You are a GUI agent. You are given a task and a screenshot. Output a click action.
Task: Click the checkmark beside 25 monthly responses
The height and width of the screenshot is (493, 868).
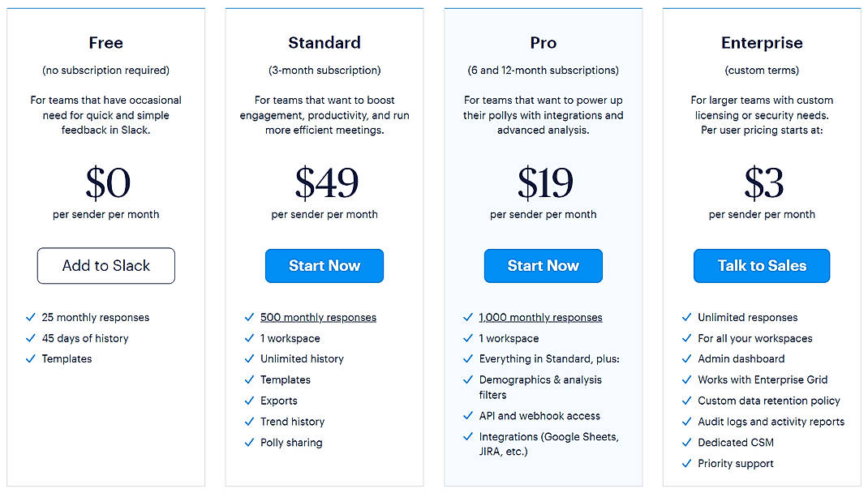click(x=31, y=317)
